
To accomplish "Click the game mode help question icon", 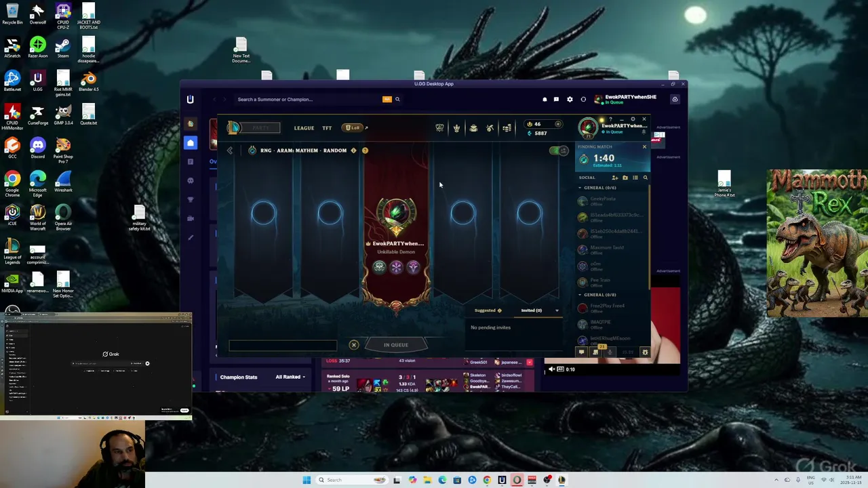I will point(365,150).
